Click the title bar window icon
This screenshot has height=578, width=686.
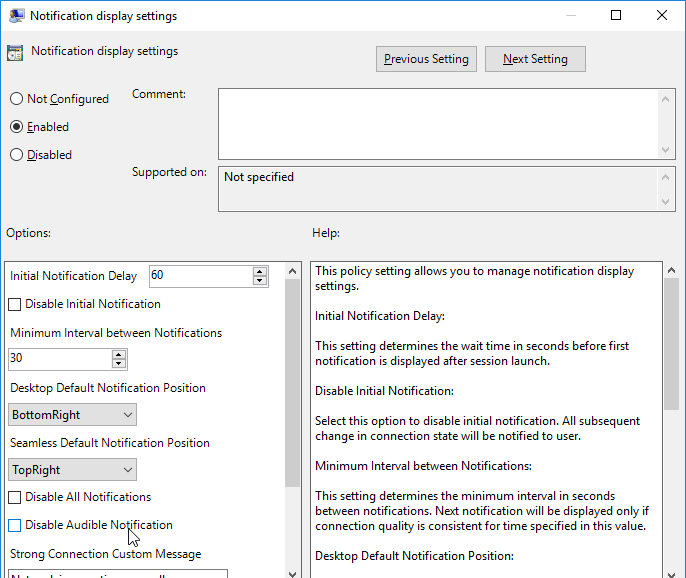[x=14, y=15]
